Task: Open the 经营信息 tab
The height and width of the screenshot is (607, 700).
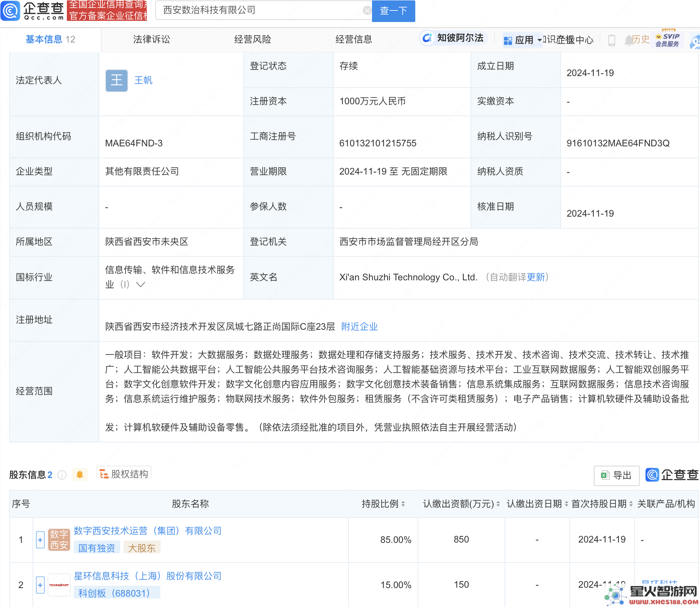Action: 354,39
